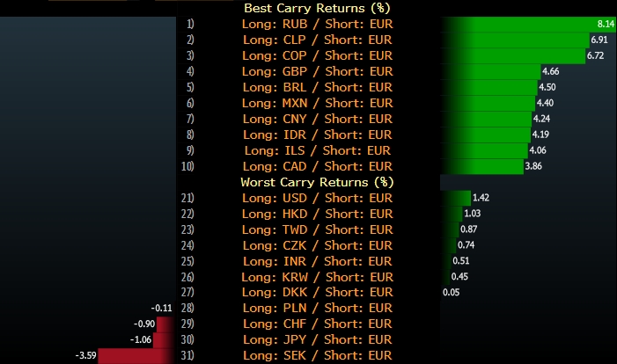
Task: Click the red bar labeled -1.06
Action: pyautogui.click(x=165, y=339)
